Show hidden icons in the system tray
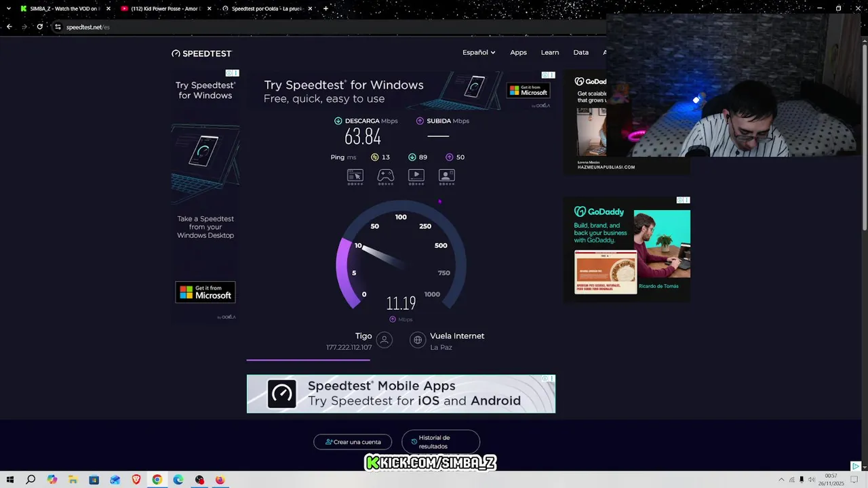 click(781, 480)
